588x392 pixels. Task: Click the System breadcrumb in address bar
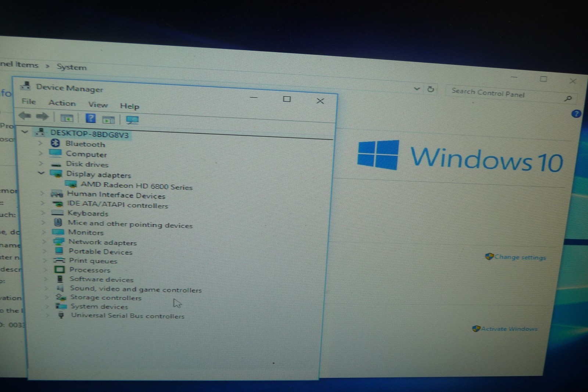[x=71, y=67]
